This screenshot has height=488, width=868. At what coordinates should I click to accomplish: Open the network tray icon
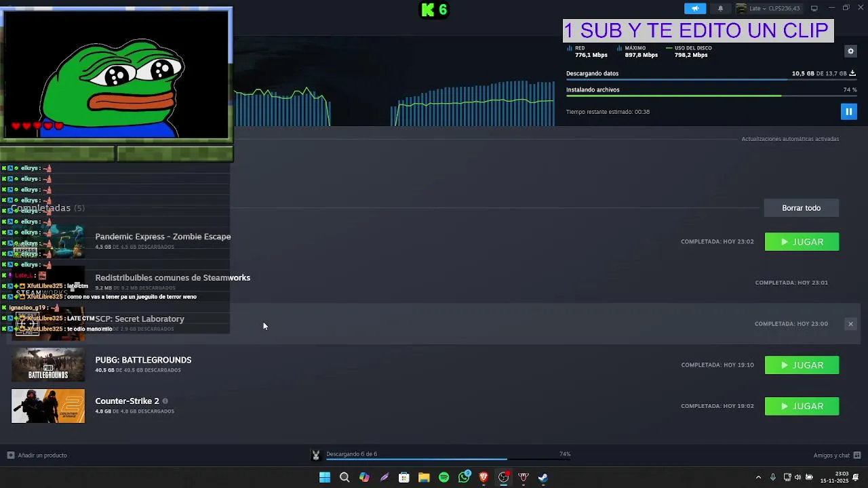click(787, 477)
